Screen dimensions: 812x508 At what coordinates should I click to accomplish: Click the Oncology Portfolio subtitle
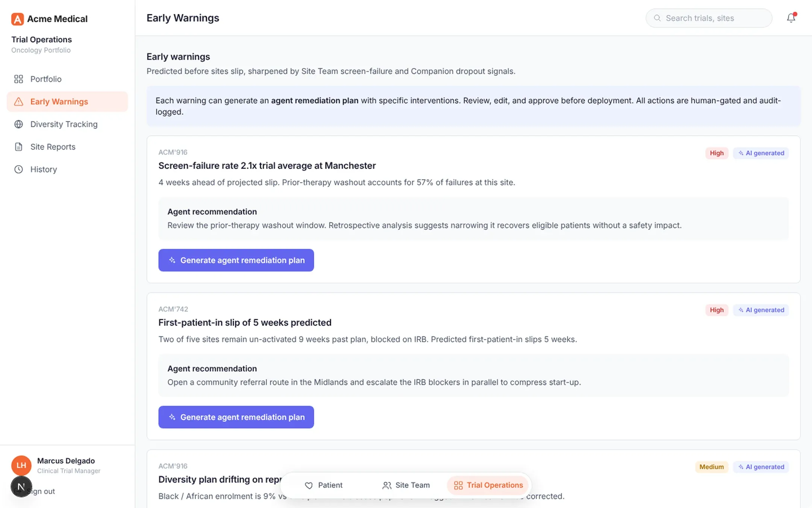point(41,50)
